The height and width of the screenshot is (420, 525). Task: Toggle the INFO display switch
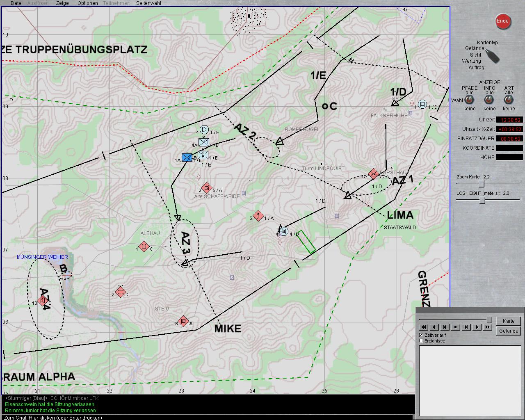(x=489, y=100)
